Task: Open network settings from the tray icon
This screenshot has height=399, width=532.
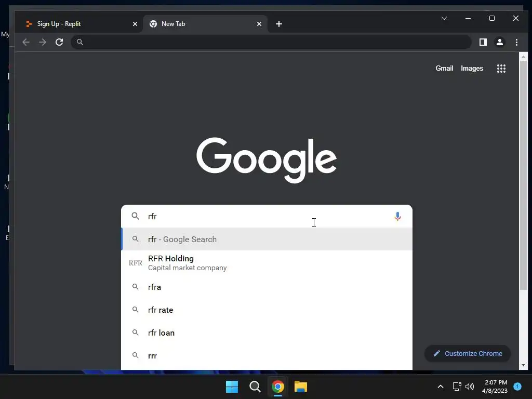Action: (457, 387)
